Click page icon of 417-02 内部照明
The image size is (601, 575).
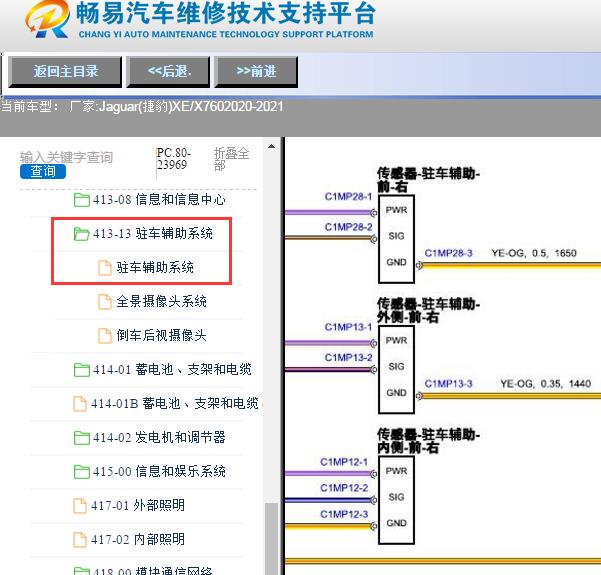click(x=80, y=540)
